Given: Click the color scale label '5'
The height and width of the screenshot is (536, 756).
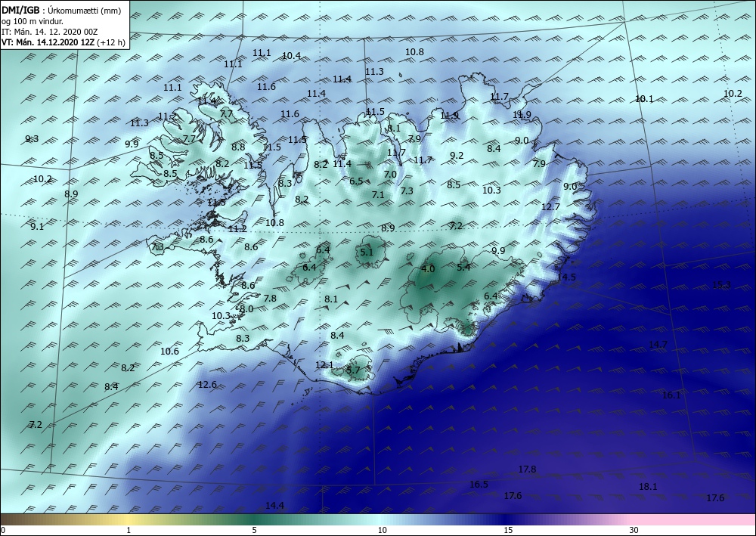Looking at the screenshot, I should (254, 531).
